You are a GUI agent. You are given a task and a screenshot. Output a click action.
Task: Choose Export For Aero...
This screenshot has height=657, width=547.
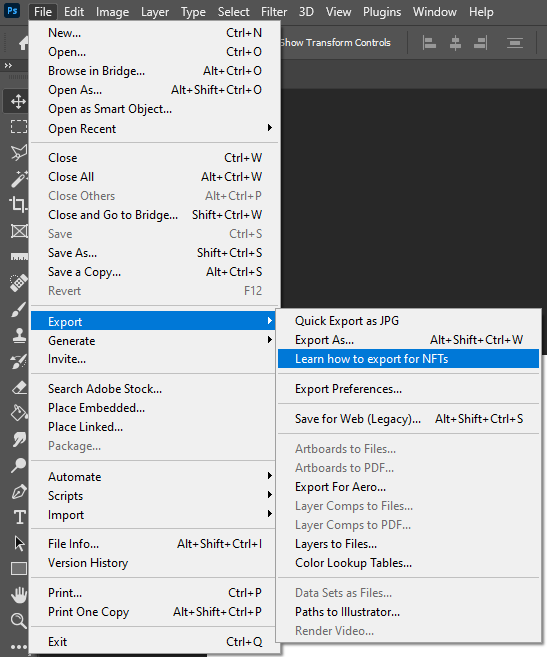pyautogui.click(x=408, y=487)
